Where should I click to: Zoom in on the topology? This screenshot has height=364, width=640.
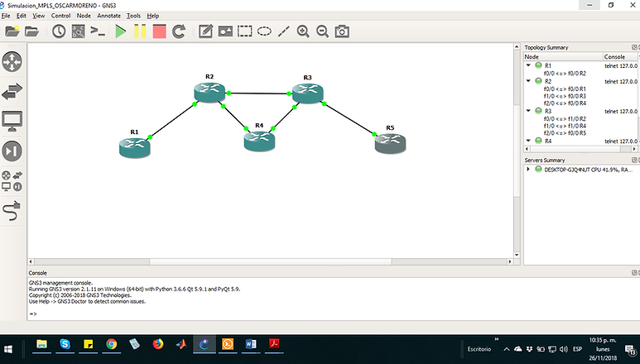point(303,31)
